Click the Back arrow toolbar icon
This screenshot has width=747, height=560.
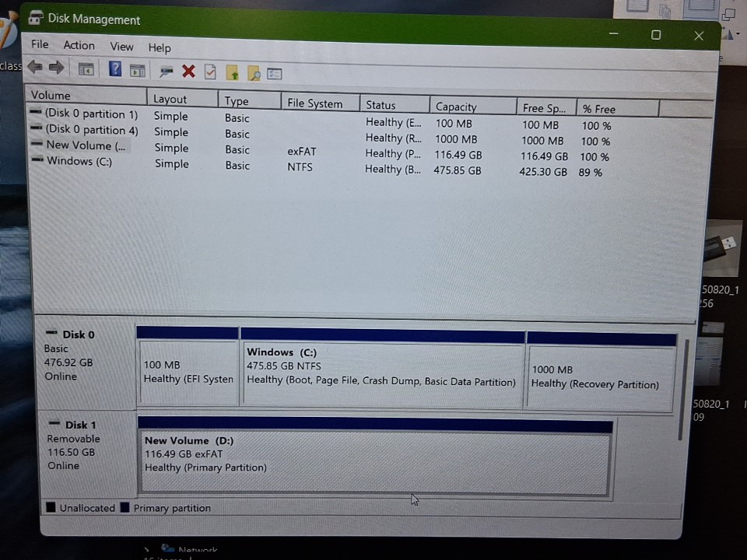point(35,67)
